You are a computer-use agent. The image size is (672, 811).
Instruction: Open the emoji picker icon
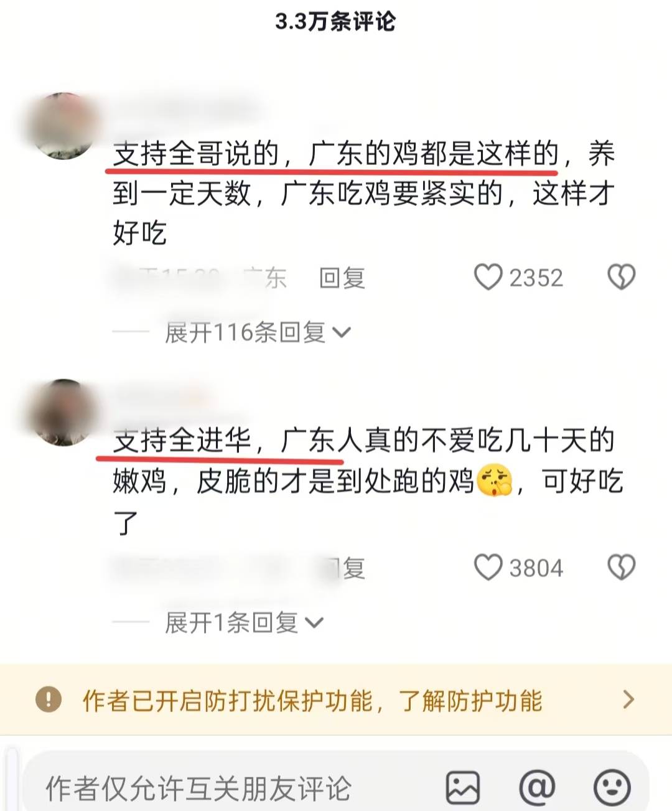click(x=612, y=787)
